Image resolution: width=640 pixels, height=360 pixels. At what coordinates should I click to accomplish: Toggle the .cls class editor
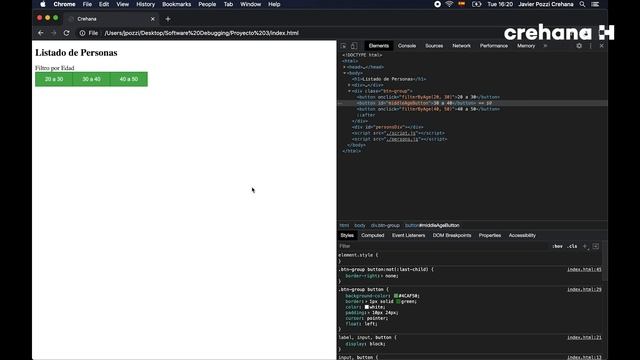pos(572,246)
